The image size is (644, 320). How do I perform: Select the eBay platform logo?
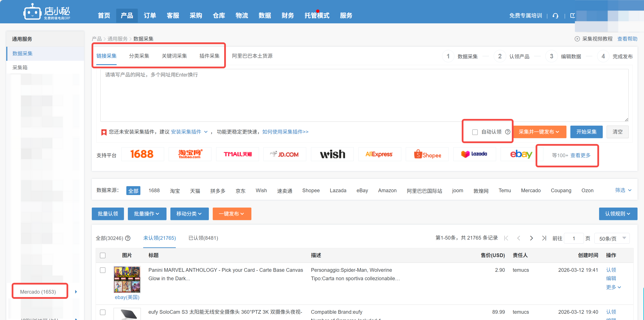[x=522, y=154]
